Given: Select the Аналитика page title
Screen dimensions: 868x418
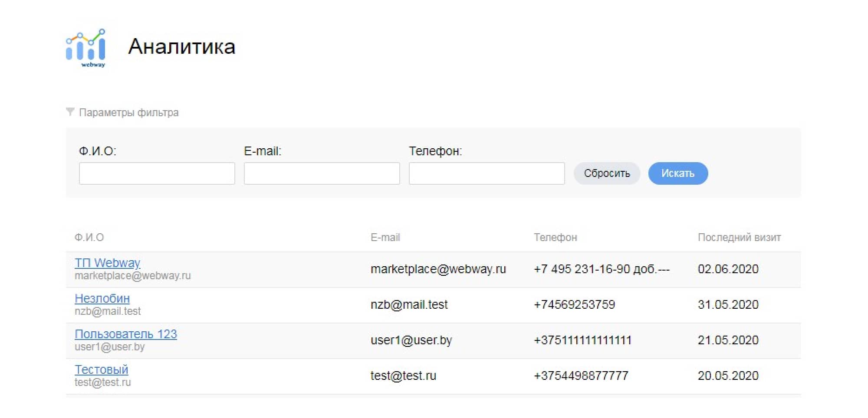Looking at the screenshot, I should [181, 46].
